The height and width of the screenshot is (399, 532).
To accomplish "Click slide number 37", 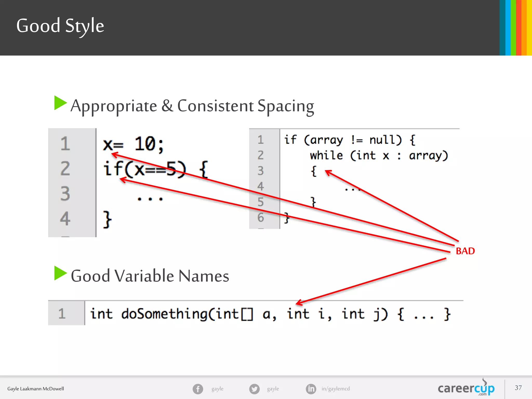I will tap(518, 388).
